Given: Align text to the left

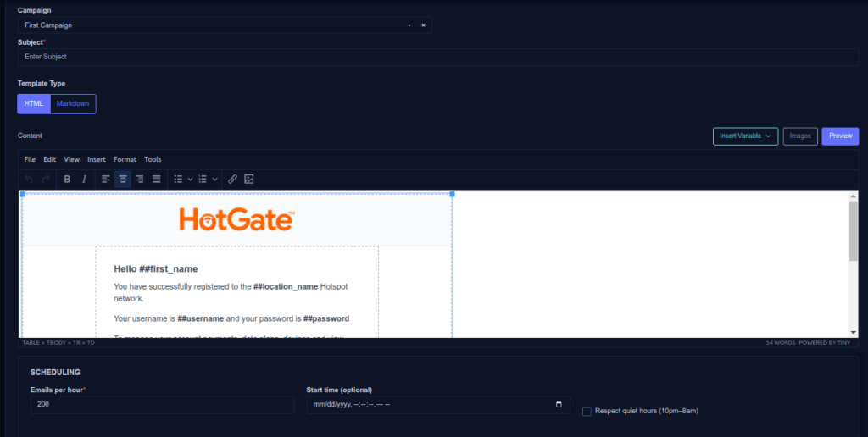Looking at the screenshot, I should tap(106, 180).
